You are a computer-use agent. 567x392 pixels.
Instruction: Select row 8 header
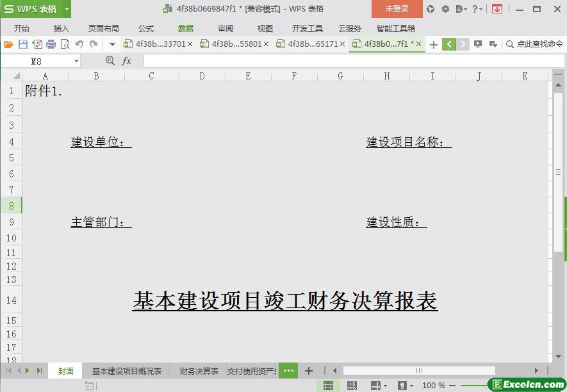[11, 206]
